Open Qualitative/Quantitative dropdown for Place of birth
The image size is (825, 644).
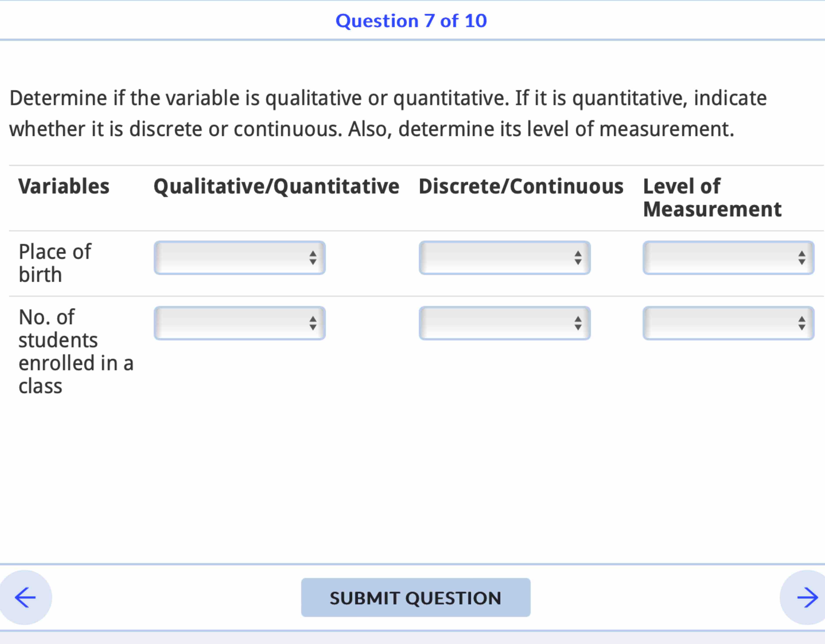239,258
